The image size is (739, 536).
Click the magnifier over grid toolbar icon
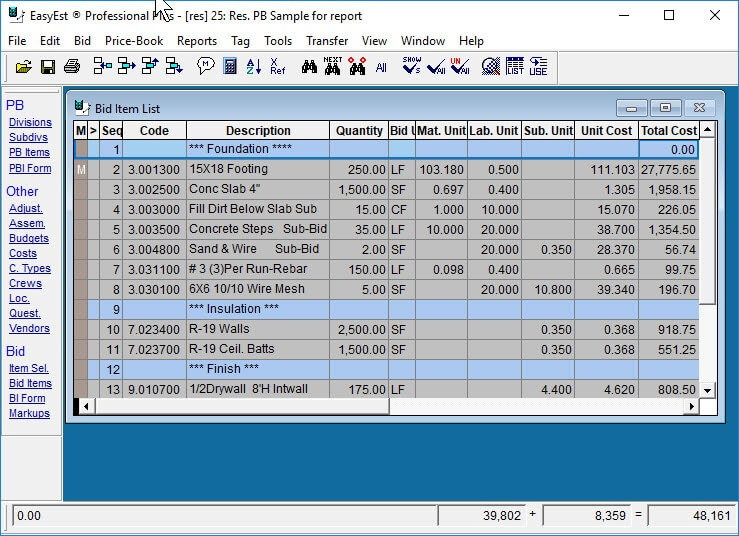pos(491,66)
